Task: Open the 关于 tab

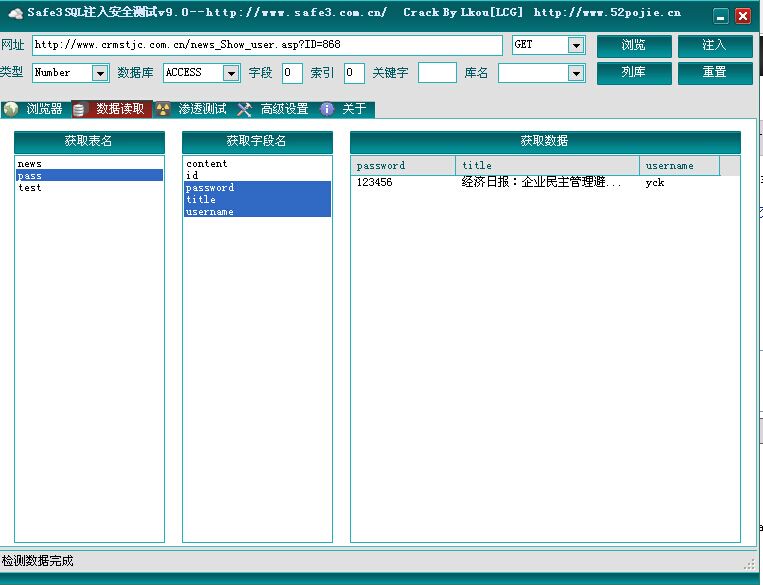Action: coord(346,109)
